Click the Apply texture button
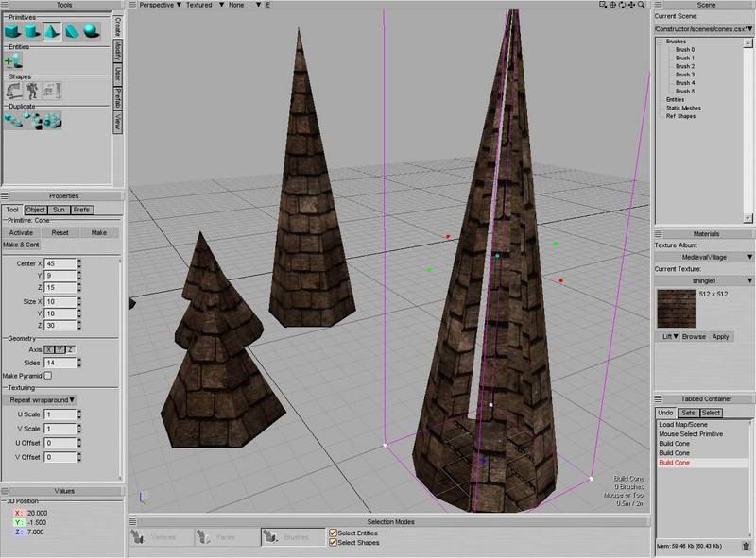 (721, 336)
